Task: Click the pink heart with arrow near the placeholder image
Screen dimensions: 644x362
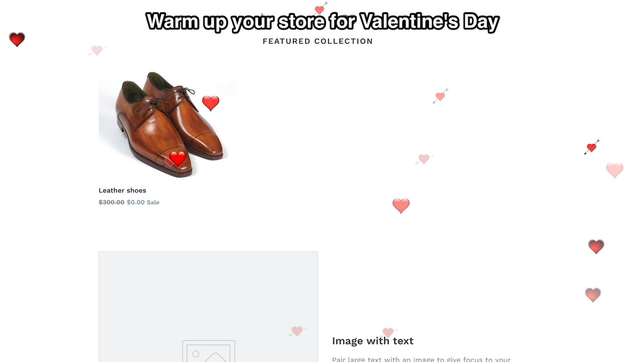Action: pyautogui.click(x=296, y=331)
